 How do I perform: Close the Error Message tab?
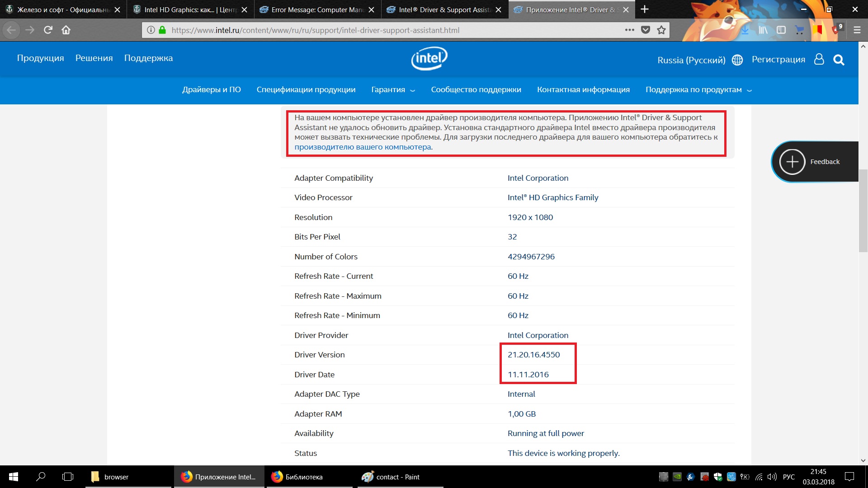tap(371, 9)
